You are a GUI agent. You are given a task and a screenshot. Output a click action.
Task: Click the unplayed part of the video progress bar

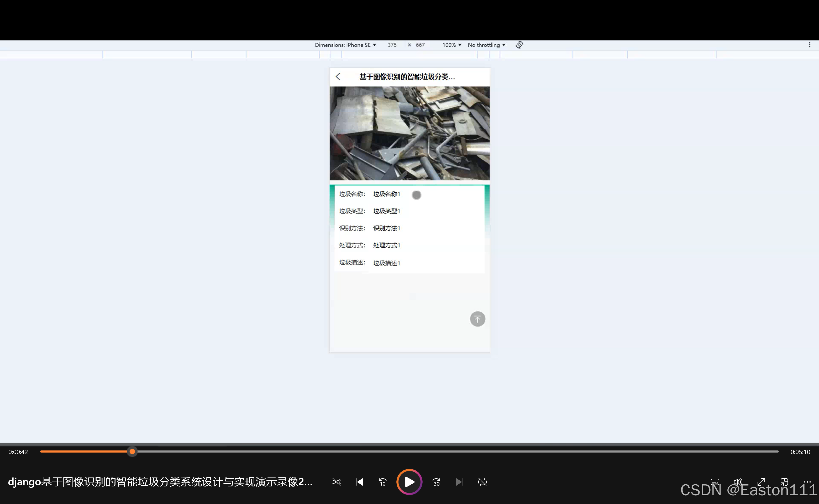(x=458, y=452)
